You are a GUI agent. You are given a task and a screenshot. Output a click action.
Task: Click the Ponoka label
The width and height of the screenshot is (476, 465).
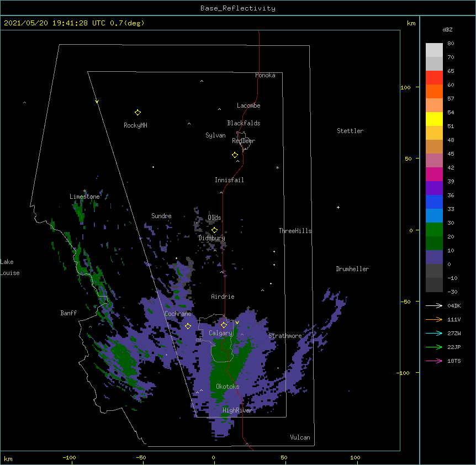(265, 75)
